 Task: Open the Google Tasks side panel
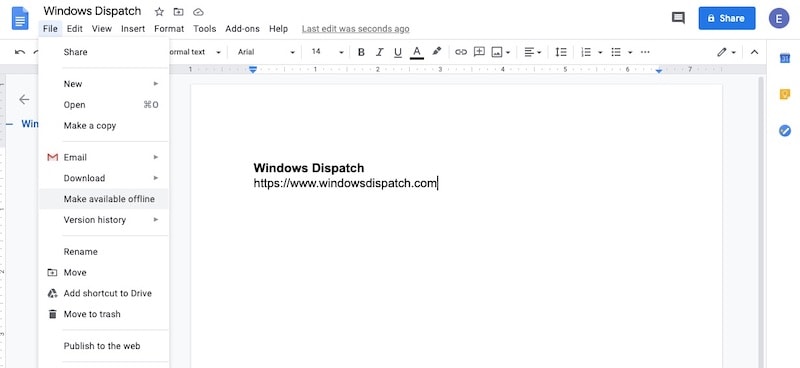785,131
